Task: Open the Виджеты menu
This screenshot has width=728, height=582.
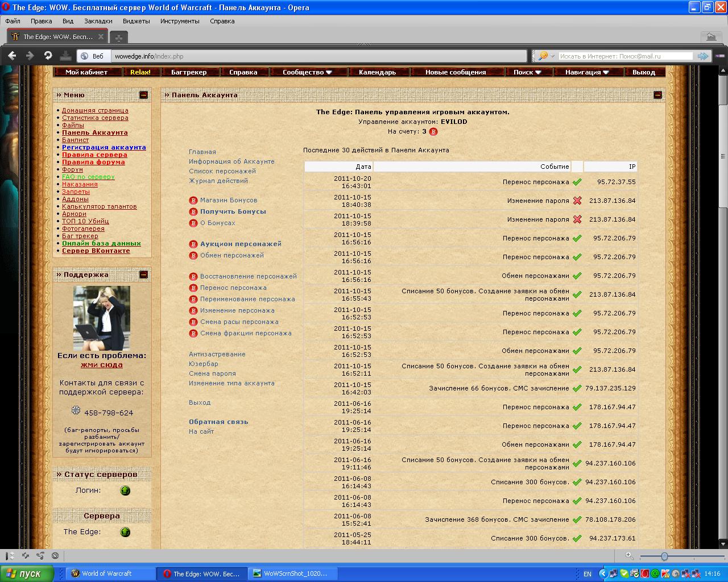Action: [136, 21]
